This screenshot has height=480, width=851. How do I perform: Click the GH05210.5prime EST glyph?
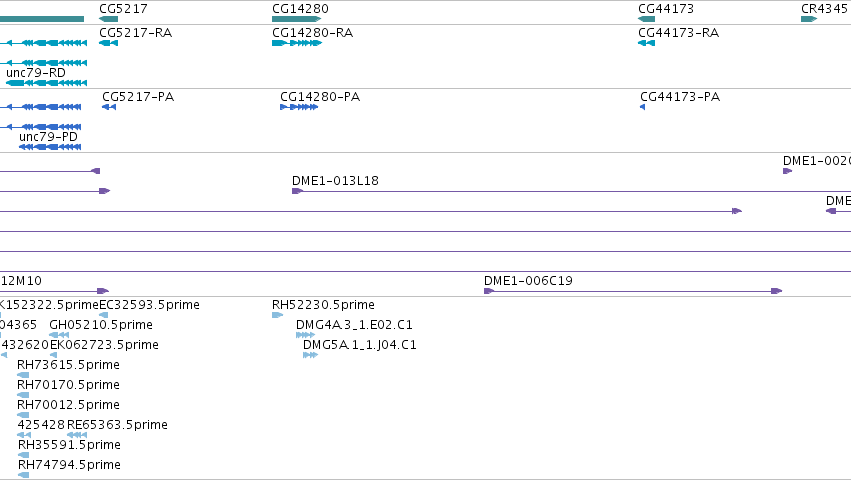click(x=59, y=335)
